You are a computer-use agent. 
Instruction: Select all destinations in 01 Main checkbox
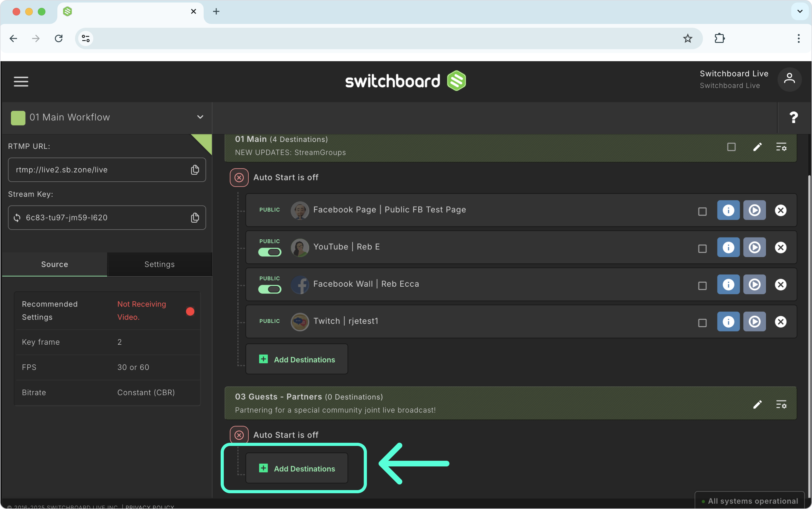(731, 147)
